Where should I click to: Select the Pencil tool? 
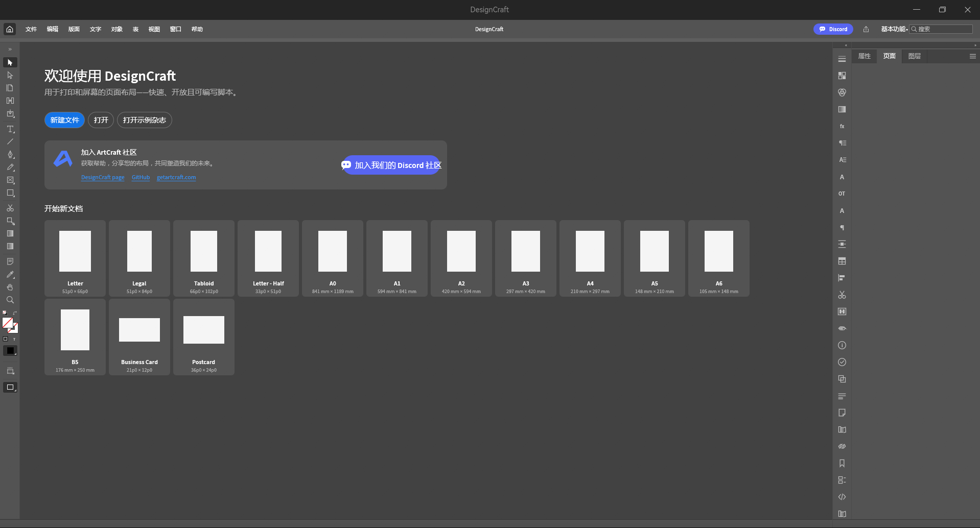(10, 167)
